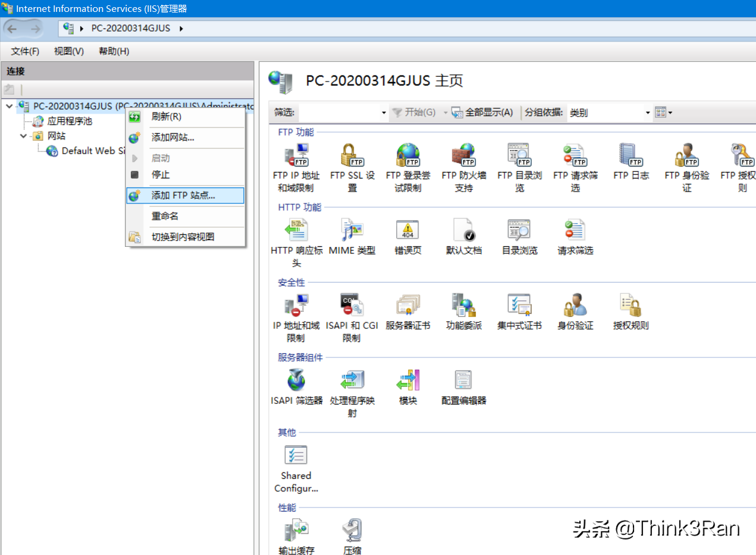Click the forward navigation arrow
Image resolution: width=756 pixels, height=555 pixels.
35,28
